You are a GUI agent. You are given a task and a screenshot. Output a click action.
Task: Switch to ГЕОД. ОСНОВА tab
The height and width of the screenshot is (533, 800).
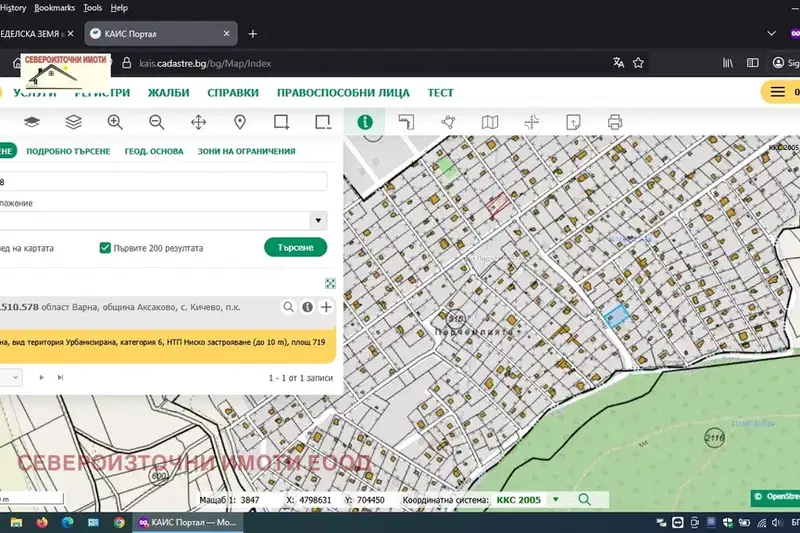click(x=154, y=151)
